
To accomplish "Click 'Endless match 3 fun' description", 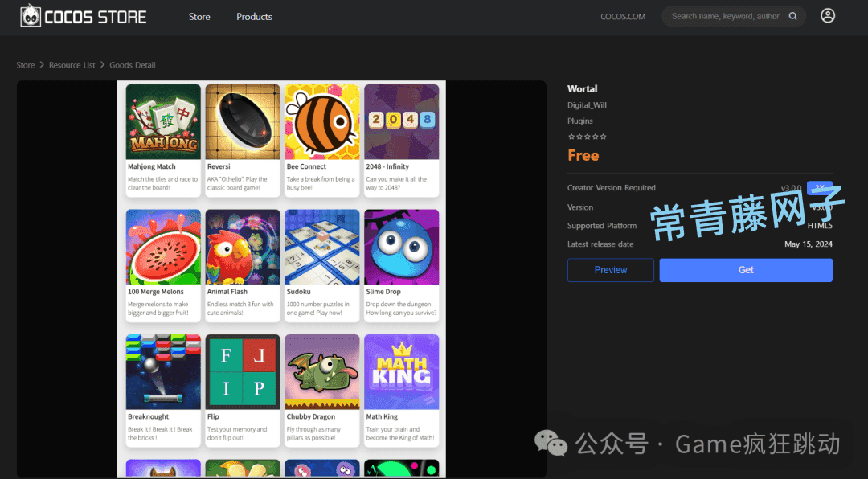I will [x=240, y=309].
